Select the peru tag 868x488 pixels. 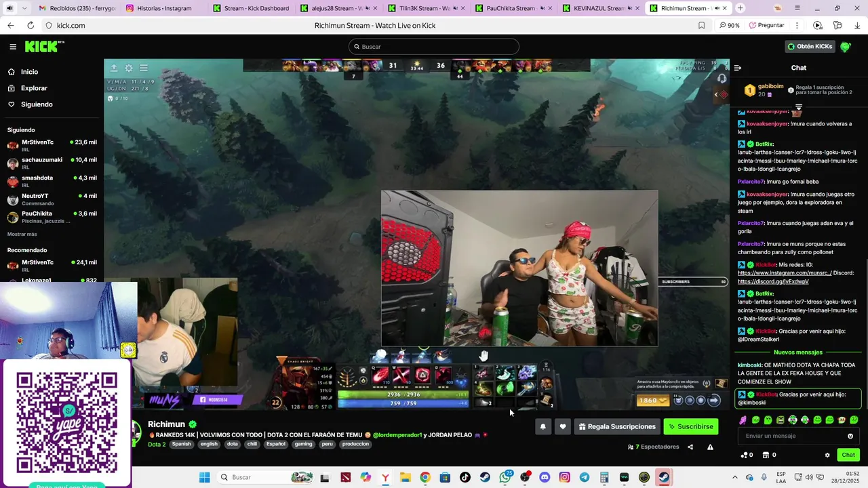pos(328,445)
